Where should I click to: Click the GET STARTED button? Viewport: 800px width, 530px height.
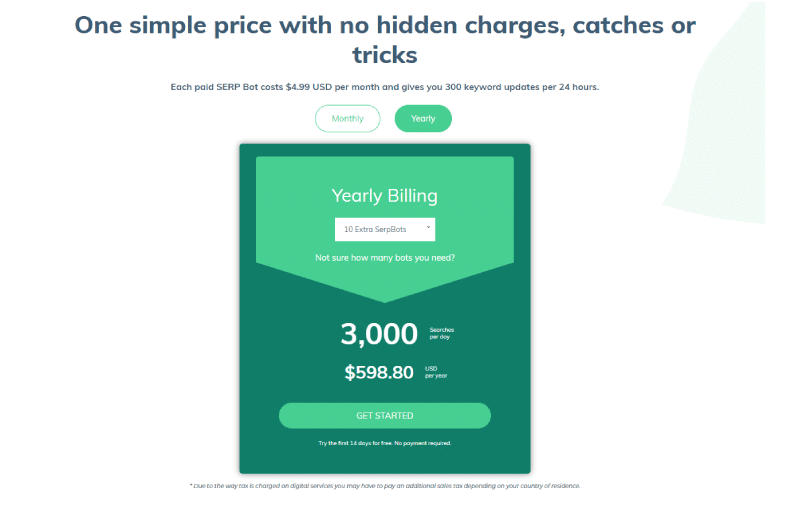tap(385, 416)
